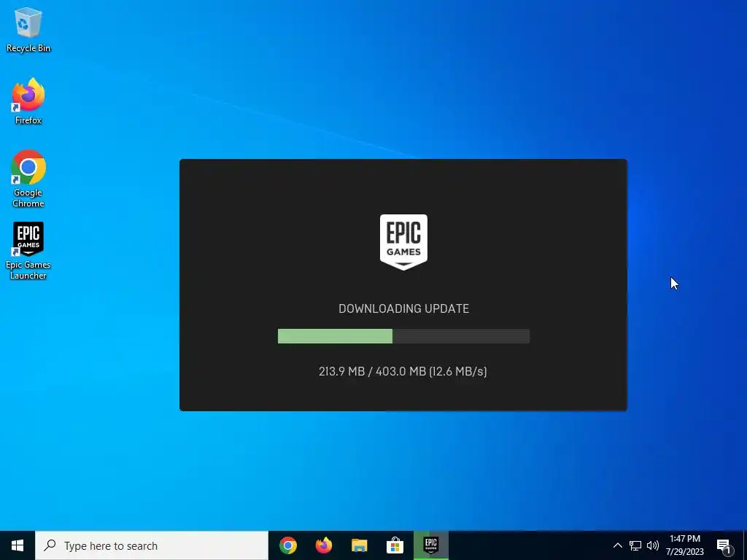The image size is (747, 560).
Task: Open the Windows Start menu
Action: click(18, 545)
